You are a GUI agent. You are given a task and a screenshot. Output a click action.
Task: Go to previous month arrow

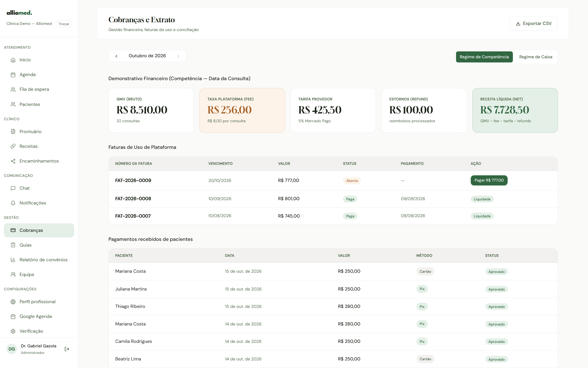pyautogui.click(x=116, y=56)
